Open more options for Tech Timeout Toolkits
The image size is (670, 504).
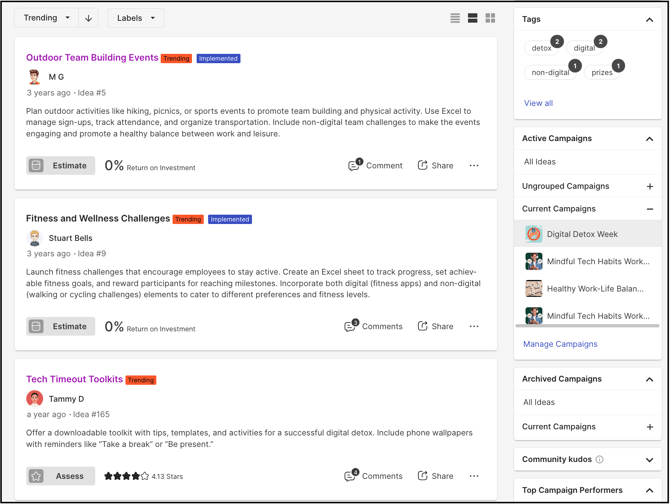click(474, 476)
